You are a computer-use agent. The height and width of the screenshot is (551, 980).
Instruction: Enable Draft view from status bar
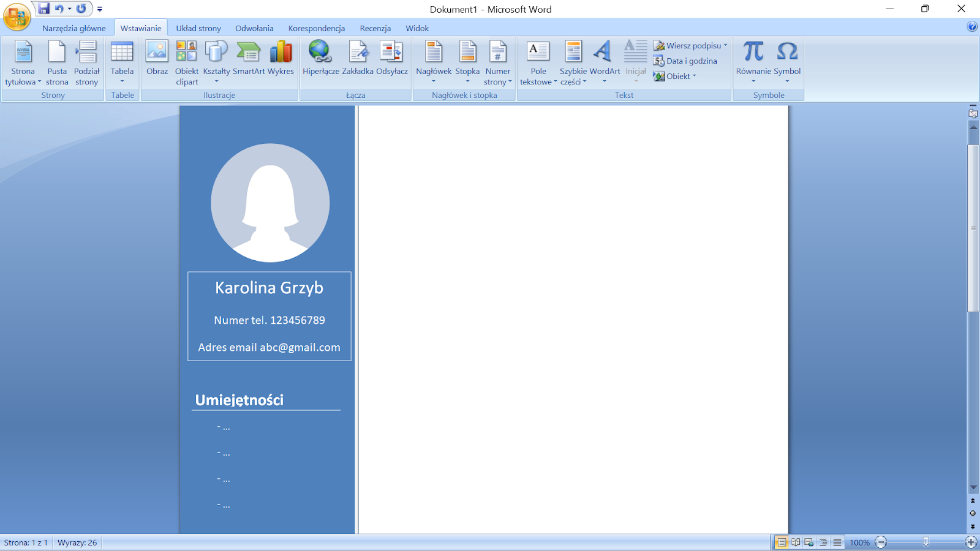[x=837, y=542]
